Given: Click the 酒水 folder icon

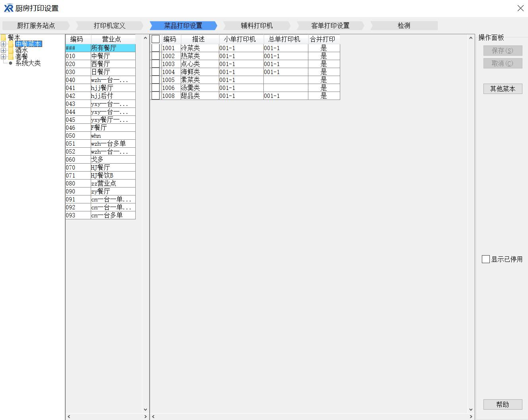Looking at the screenshot, I should (x=11, y=51).
